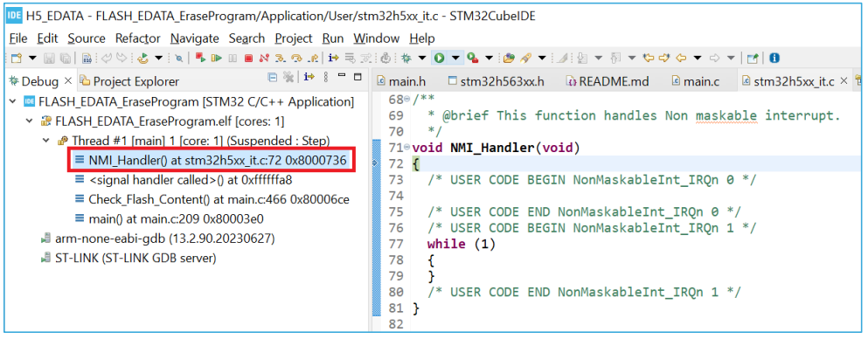Click the Step Over icon

pos(296,58)
